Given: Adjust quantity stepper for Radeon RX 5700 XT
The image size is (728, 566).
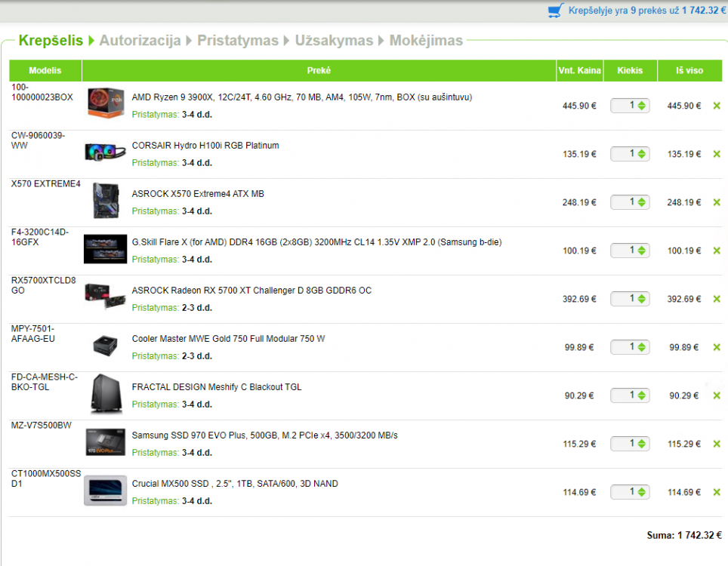Looking at the screenshot, I should (x=642, y=299).
